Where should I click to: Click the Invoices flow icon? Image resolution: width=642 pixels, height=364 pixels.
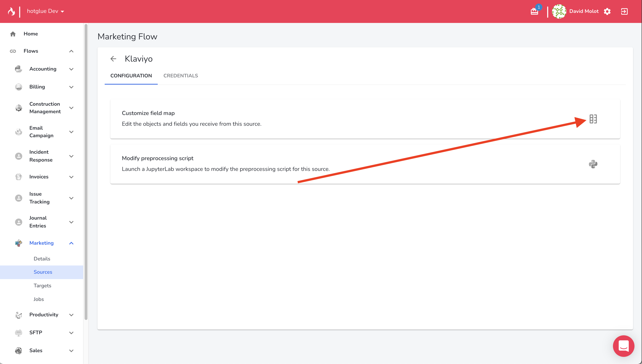coord(18,177)
